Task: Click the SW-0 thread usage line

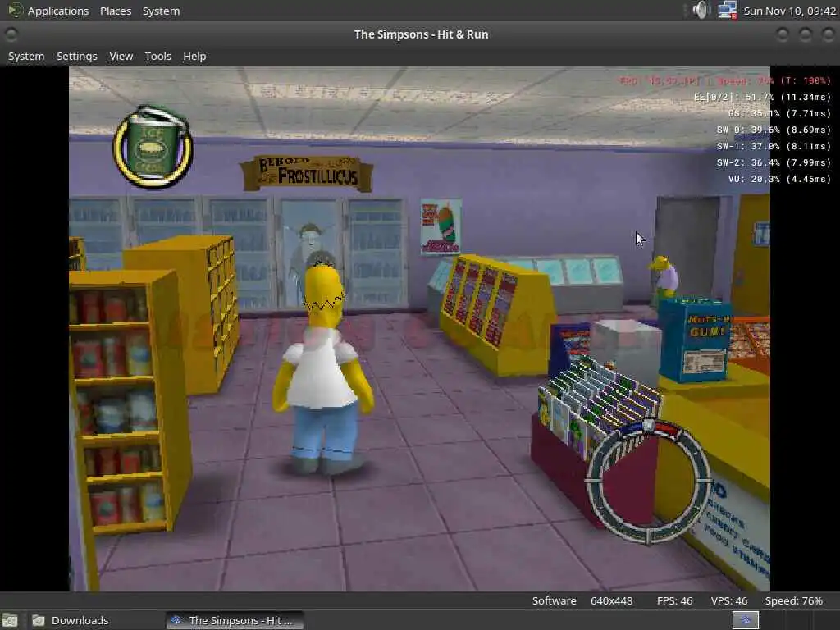Action: [x=774, y=130]
